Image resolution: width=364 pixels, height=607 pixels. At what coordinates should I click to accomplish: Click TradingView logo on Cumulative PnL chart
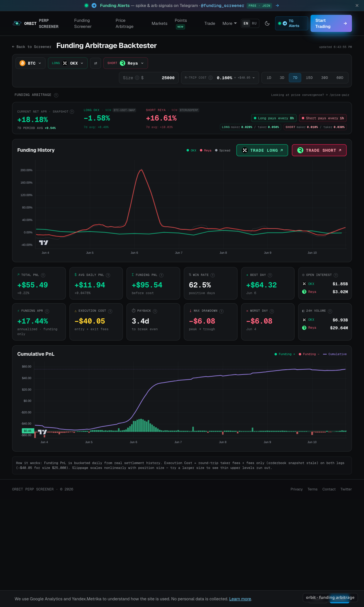pos(42,432)
